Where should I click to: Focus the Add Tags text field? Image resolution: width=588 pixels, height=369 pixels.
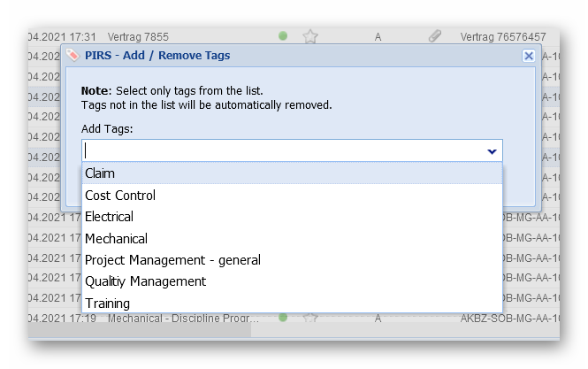283,151
